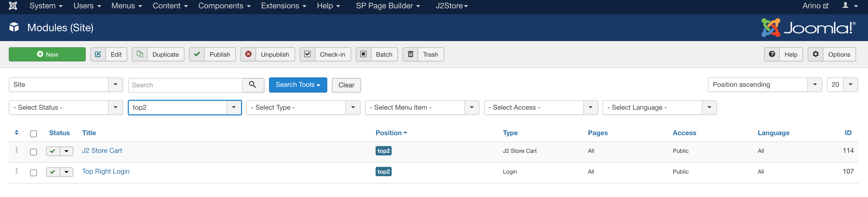Viewport: 868px width, 197px height.
Task: Click the Edit pencil icon in the toolbar
Action: click(98, 54)
